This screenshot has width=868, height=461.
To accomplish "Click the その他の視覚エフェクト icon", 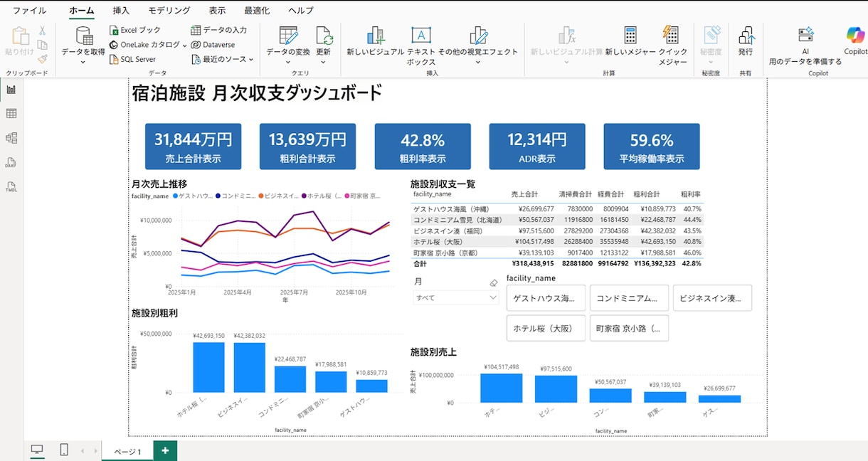I will 478,36.
